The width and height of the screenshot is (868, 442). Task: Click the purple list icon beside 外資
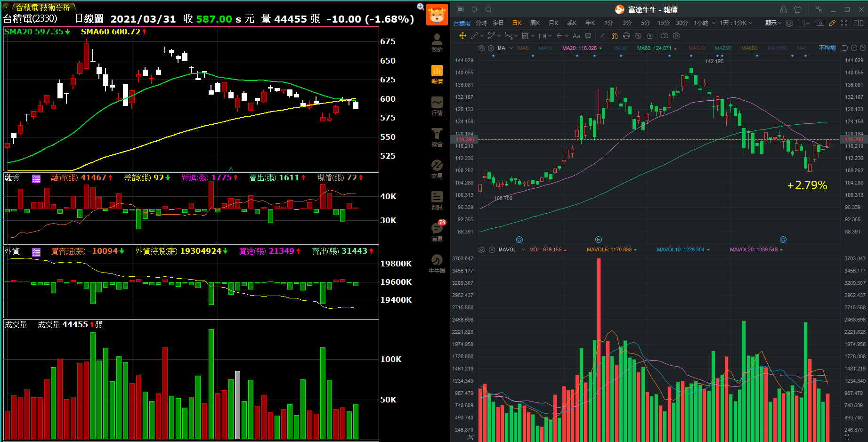tap(36, 252)
